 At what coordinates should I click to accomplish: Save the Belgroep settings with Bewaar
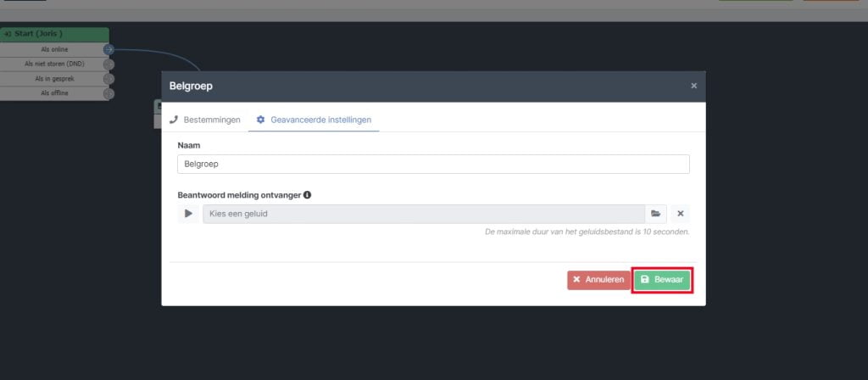pos(661,280)
